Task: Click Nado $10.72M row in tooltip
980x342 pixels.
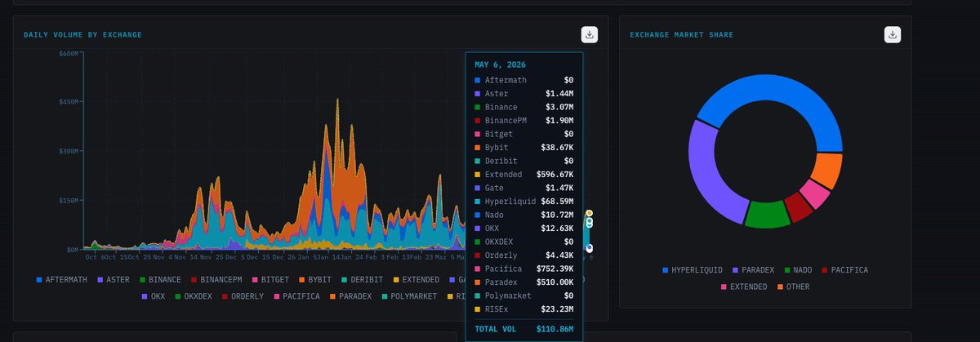Action: [x=523, y=215]
